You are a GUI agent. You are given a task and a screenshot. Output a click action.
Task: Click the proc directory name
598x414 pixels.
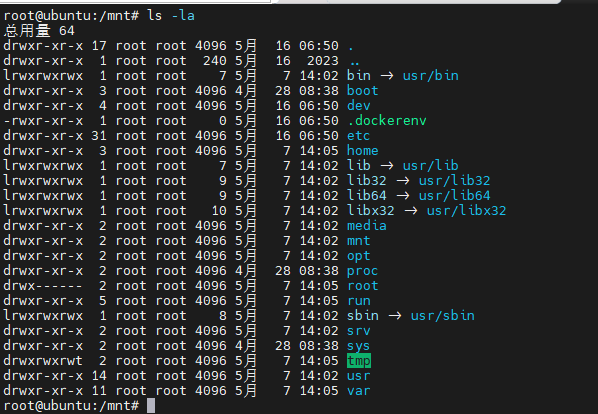point(362,271)
